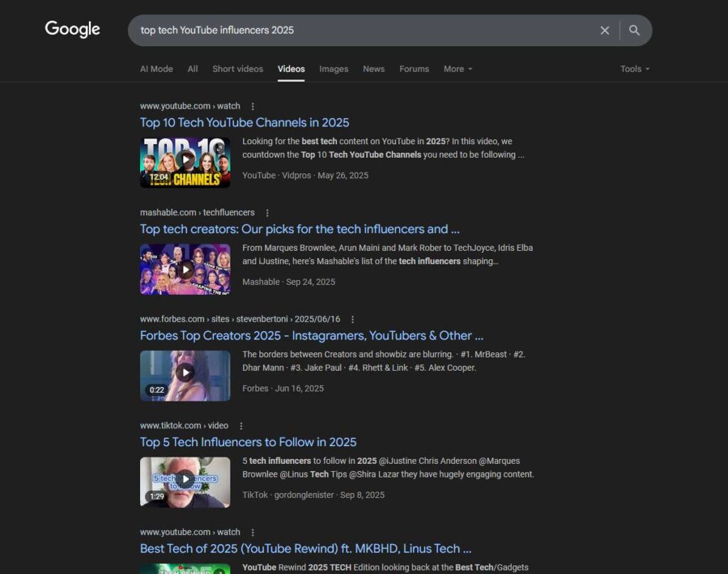Click 'Forbes · Jun 16, 2025' source text
This screenshot has width=728, height=574.
click(283, 389)
